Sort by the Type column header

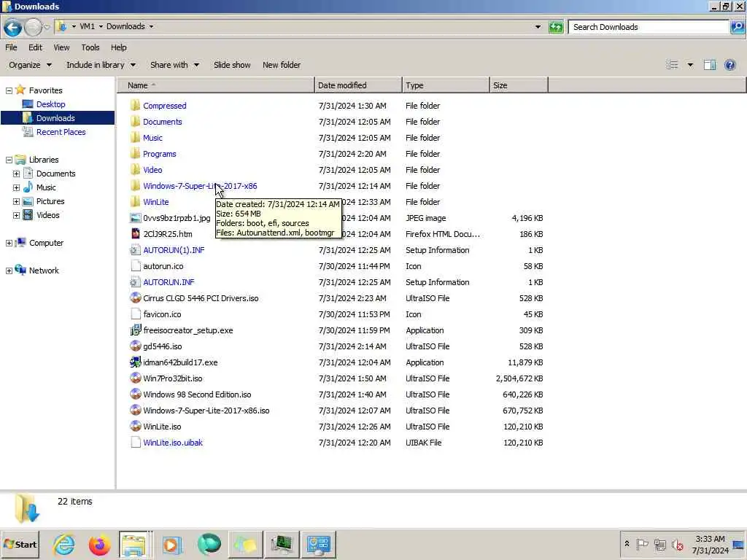pos(446,85)
